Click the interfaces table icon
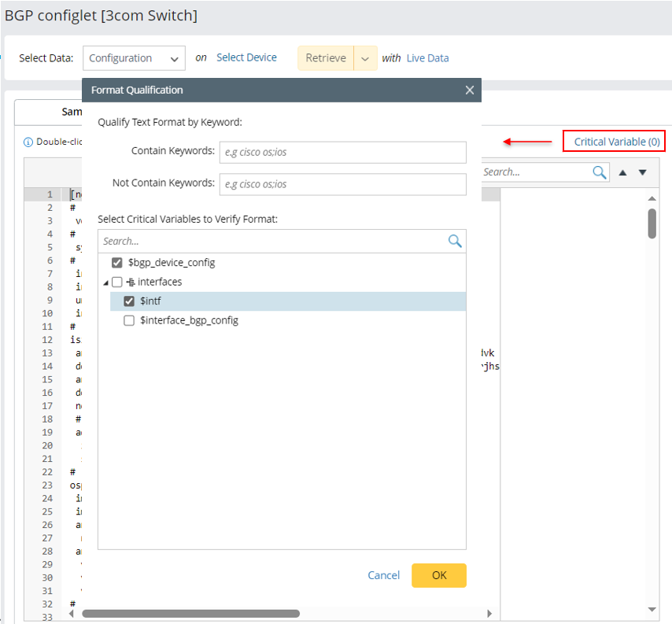This screenshot has height=624, width=672. (x=131, y=282)
